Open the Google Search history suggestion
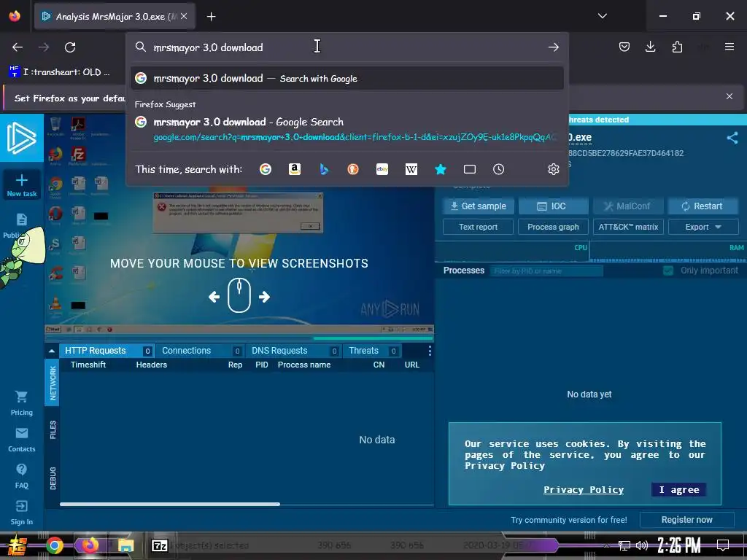 pyautogui.click(x=347, y=129)
